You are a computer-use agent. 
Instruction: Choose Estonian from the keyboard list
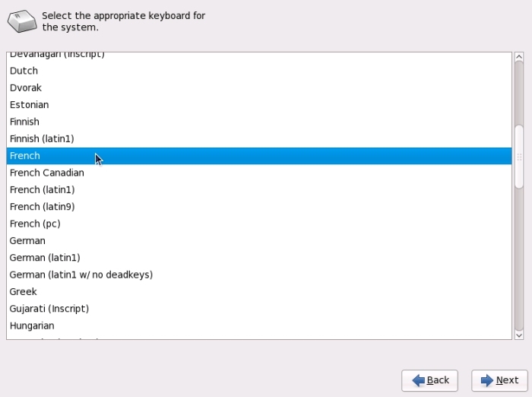(x=30, y=105)
